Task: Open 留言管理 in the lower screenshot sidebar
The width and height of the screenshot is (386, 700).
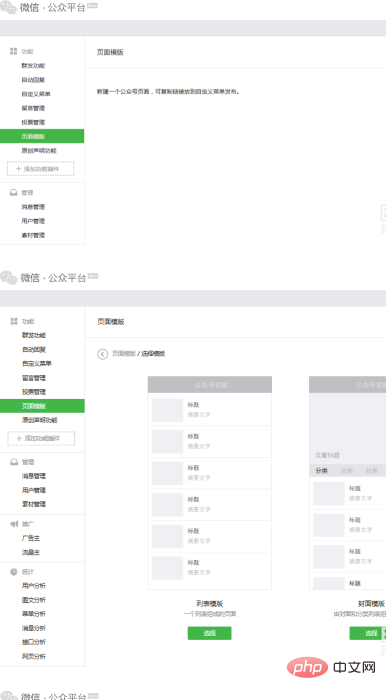Action: [34, 378]
